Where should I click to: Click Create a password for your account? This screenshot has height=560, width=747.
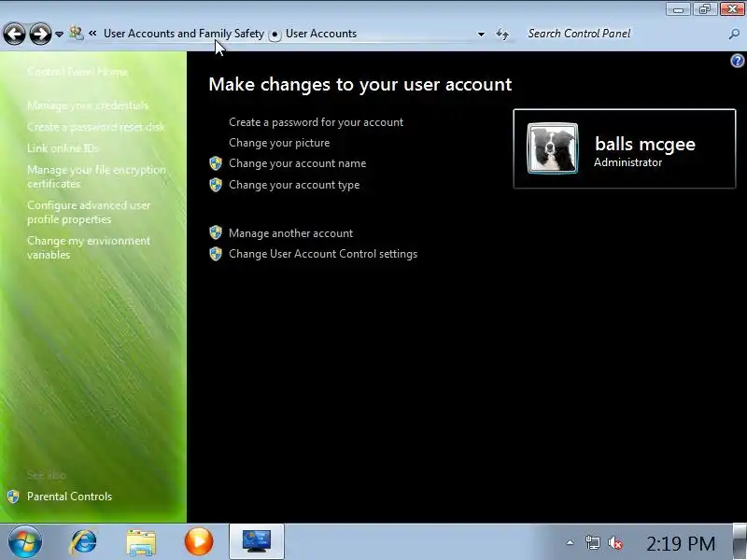(x=316, y=122)
